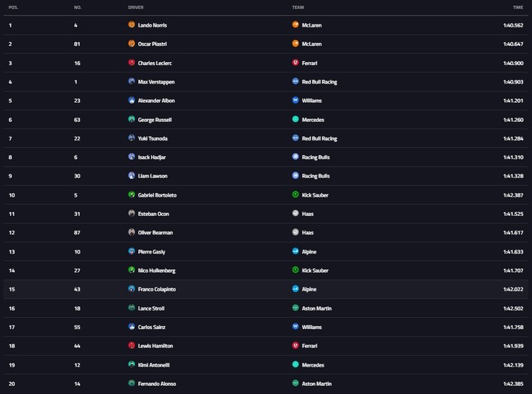Click Max Verstappen's helmet avatar icon
The image size is (532, 394).
pos(132,81)
